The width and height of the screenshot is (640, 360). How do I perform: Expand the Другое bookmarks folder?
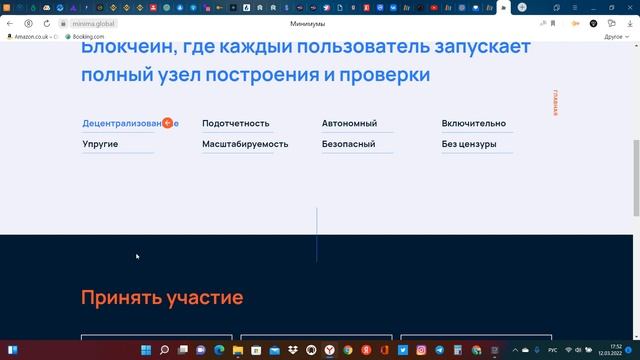click(616, 37)
